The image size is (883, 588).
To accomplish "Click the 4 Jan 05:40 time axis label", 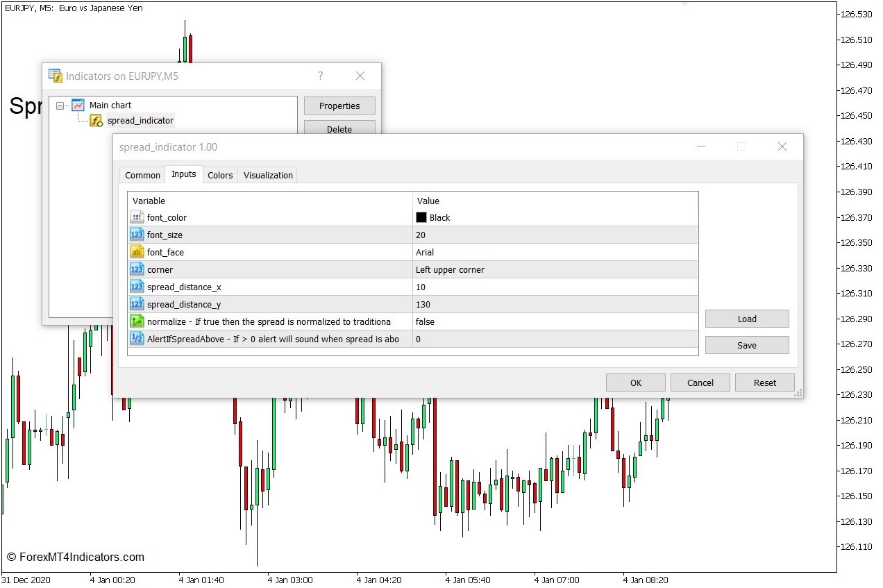I will pyautogui.click(x=468, y=580).
